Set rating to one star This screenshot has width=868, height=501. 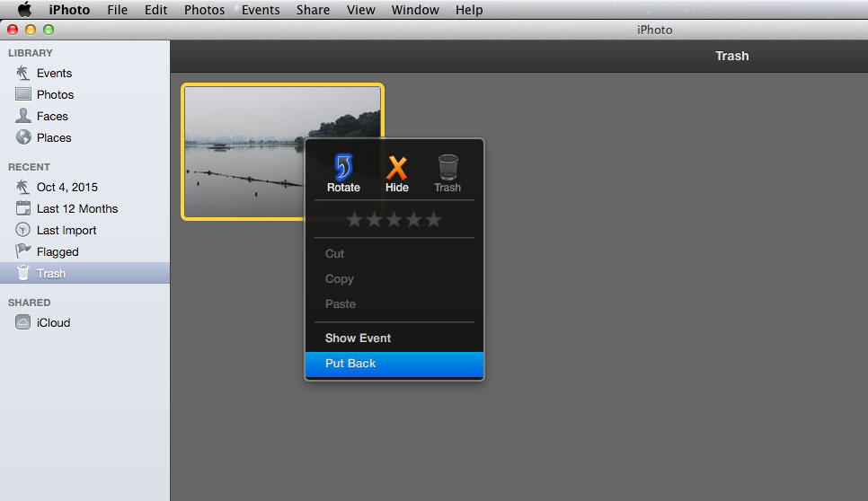pyautogui.click(x=355, y=219)
